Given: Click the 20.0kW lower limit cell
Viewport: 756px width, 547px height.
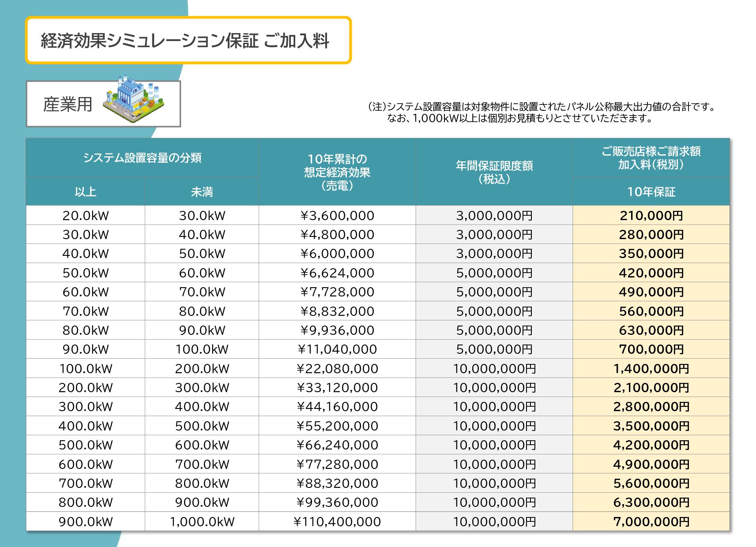Looking at the screenshot, I should click(x=86, y=215).
